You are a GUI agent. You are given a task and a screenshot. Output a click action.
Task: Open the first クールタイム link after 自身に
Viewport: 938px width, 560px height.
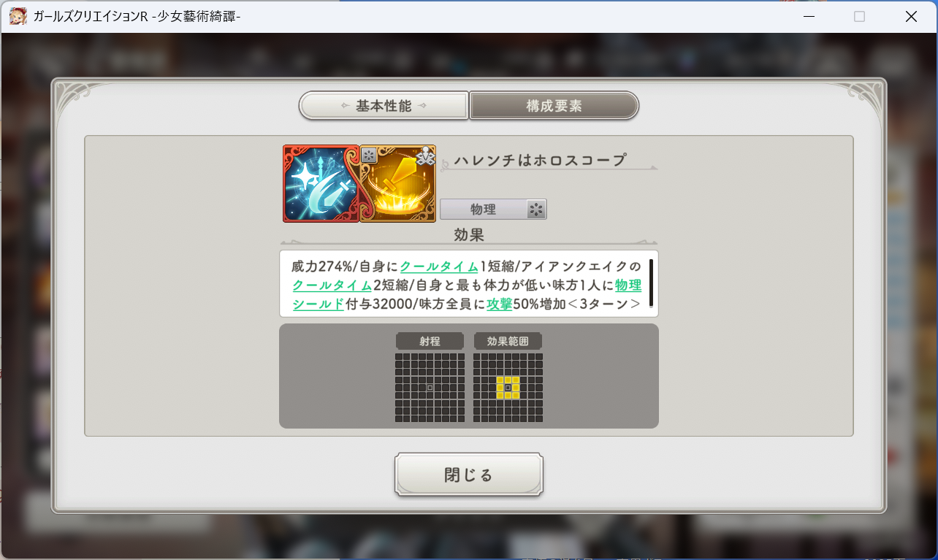pyautogui.click(x=439, y=266)
